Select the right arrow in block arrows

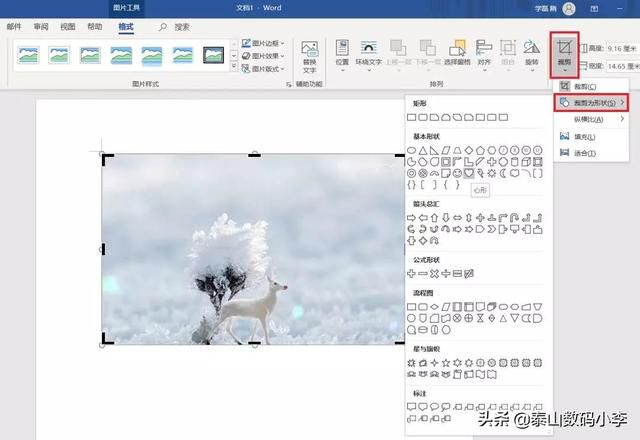(x=411, y=218)
